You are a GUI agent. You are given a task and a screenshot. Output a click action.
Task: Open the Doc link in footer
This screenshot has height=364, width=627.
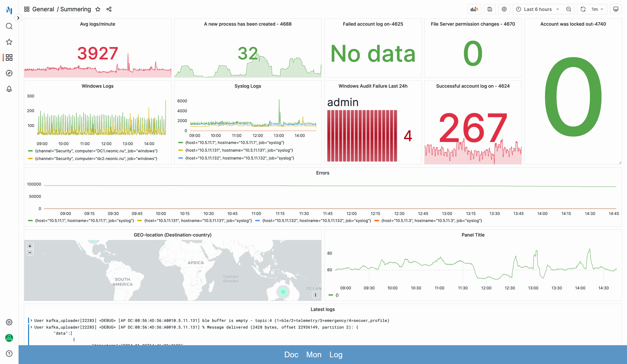coord(291,355)
